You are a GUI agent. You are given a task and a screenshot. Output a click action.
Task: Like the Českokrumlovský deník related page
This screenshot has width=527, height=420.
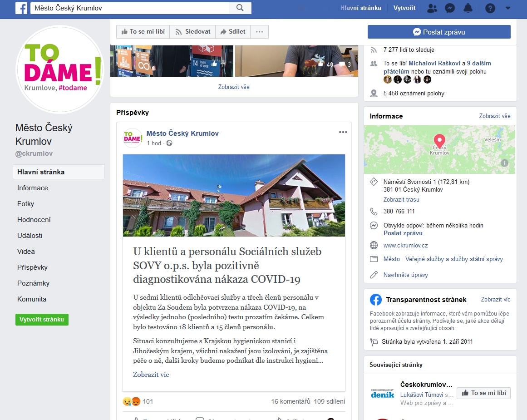click(x=483, y=393)
